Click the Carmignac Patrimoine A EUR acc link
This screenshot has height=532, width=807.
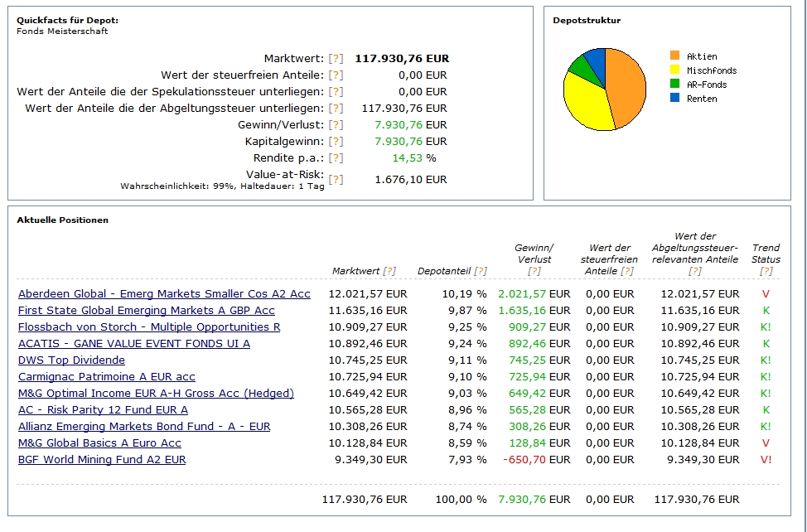point(107,377)
